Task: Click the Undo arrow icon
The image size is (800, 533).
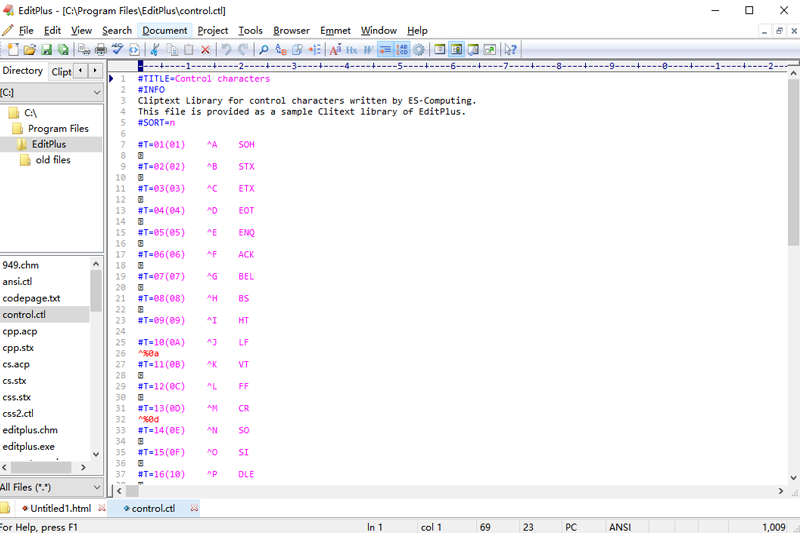Action: (x=227, y=49)
